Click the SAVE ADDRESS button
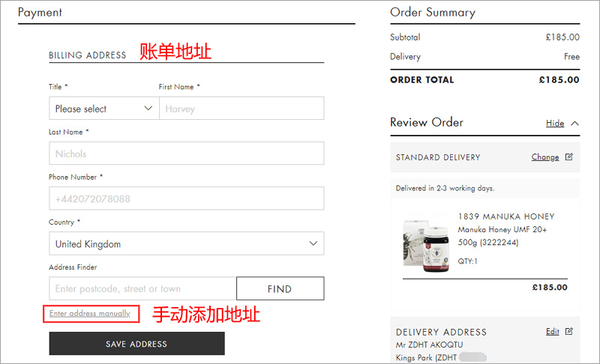Viewport: 600px width, 364px height. pyautogui.click(x=136, y=343)
